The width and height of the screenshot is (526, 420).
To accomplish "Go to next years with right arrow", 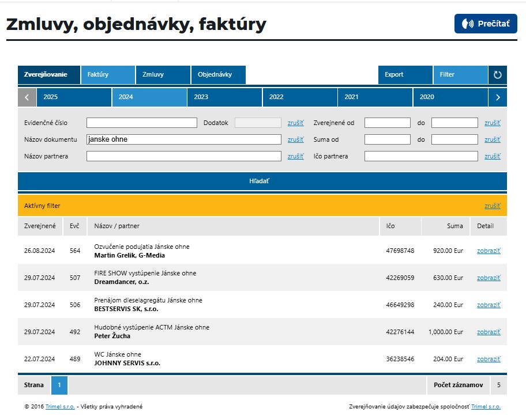I will pos(498,97).
